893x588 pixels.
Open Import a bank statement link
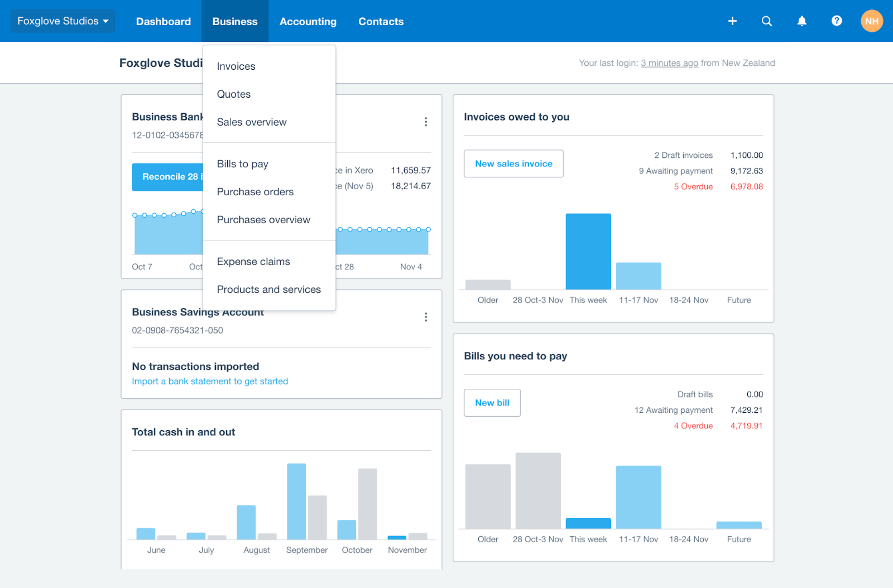(x=210, y=381)
